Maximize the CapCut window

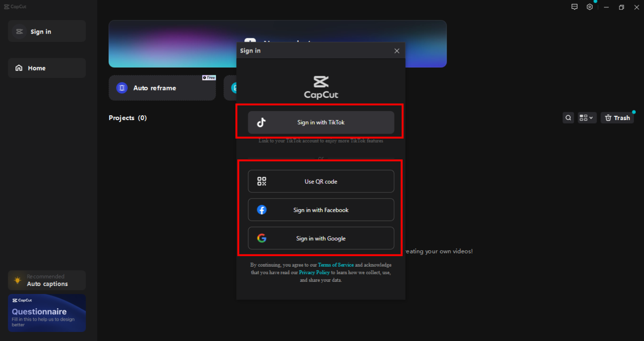[x=621, y=7]
